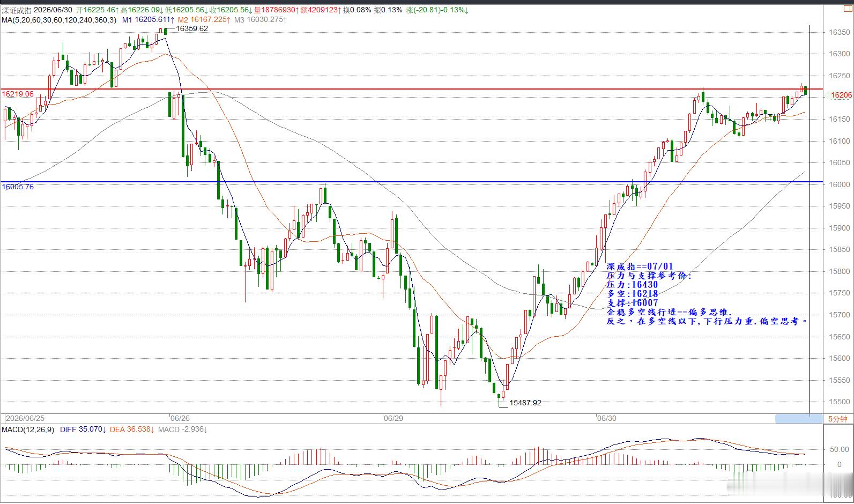Select the 06/29 date marker on the timeline

[393, 418]
